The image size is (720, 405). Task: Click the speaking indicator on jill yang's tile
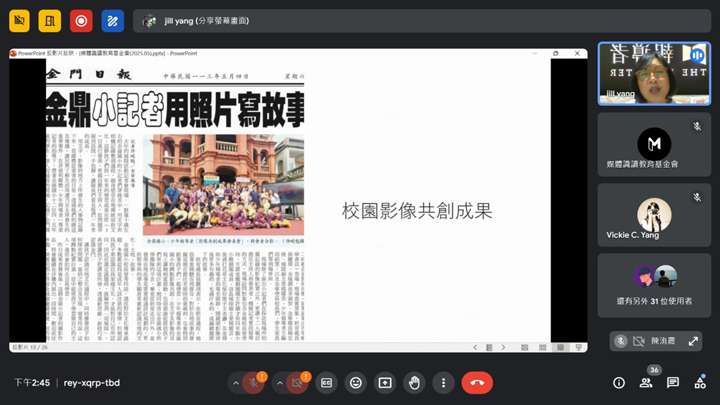coord(697,56)
